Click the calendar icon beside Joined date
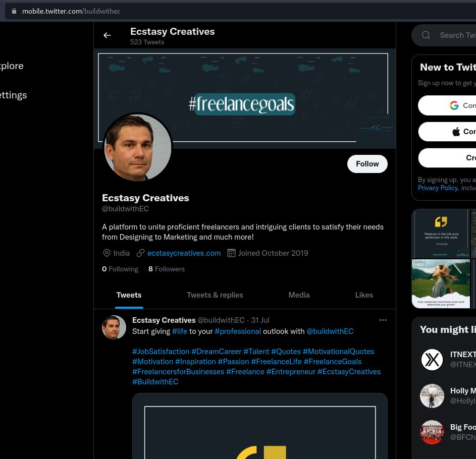 [231, 253]
